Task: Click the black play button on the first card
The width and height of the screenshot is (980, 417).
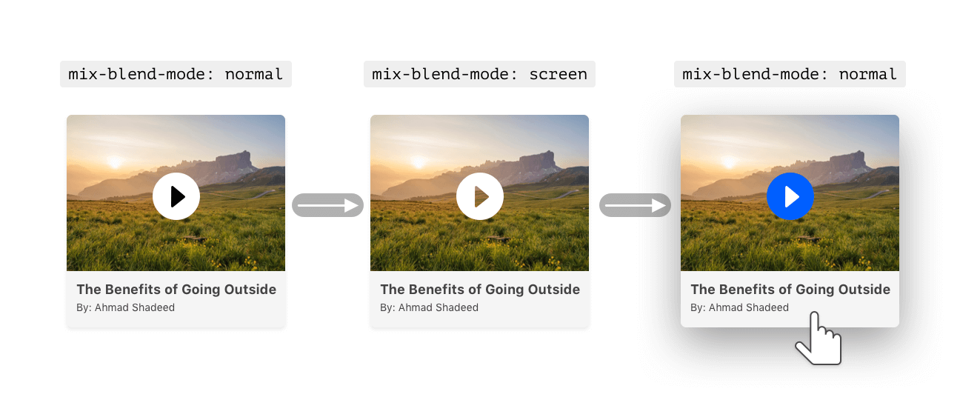Action: point(176,196)
